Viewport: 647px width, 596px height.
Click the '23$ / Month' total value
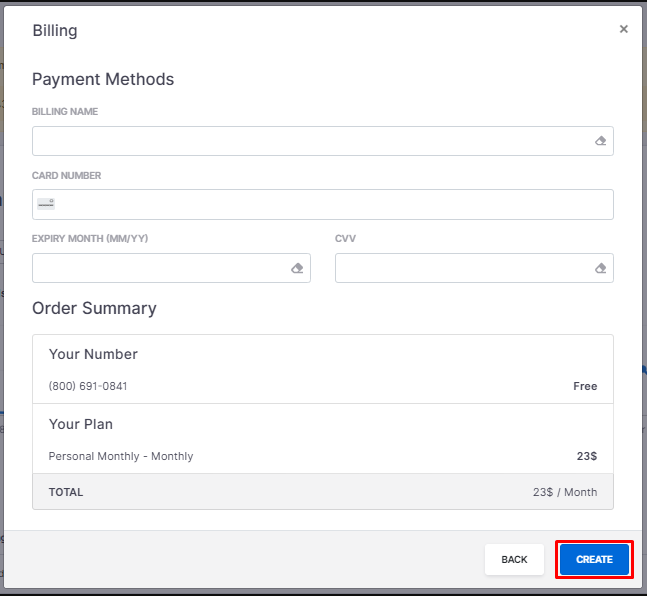(565, 492)
